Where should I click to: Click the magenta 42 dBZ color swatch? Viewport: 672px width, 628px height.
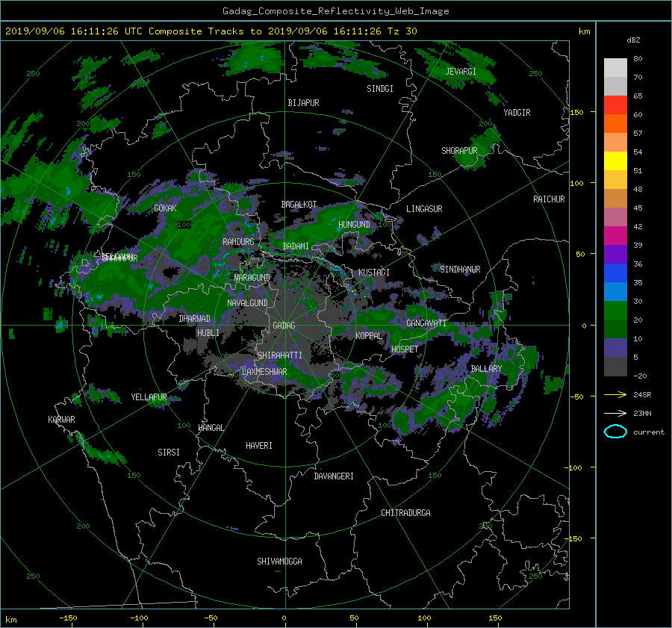pyautogui.click(x=615, y=235)
